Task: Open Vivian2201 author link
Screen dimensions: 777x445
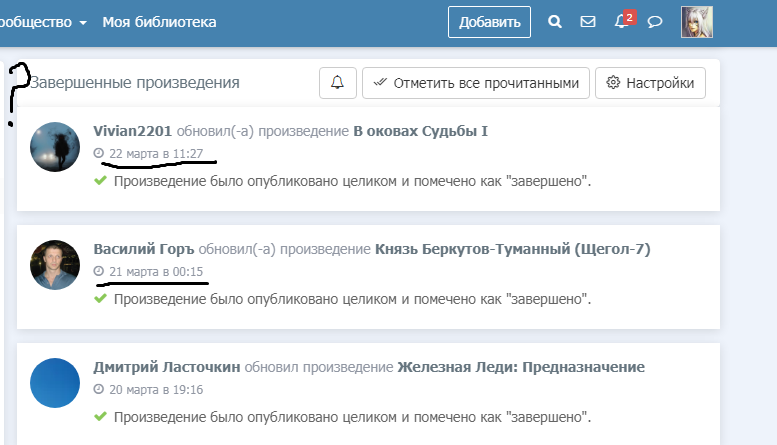Action: (x=133, y=131)
